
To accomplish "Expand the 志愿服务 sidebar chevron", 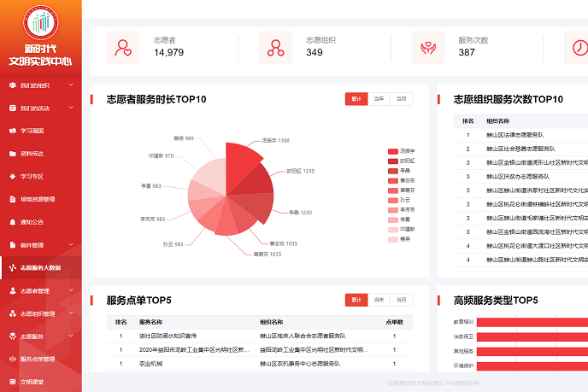I will [71, 336].
